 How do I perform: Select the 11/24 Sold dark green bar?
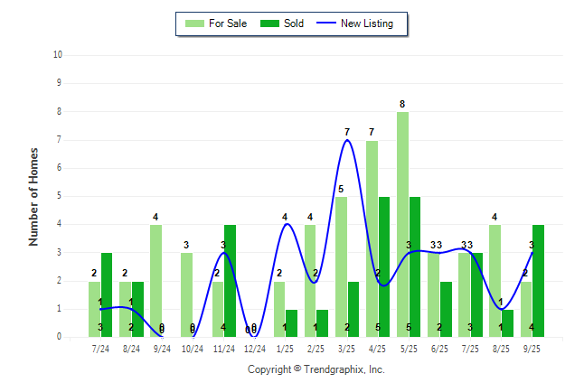230,281
